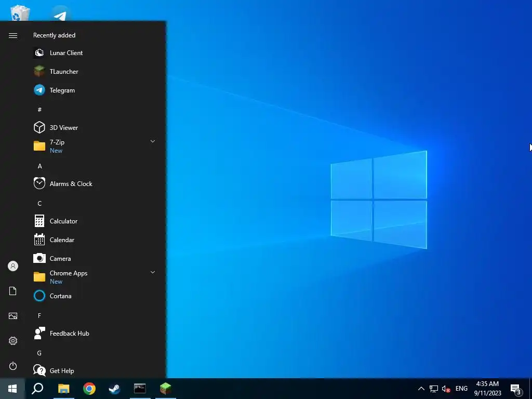Expand the 7-Zip folder chevron
The width and height of the screenshot is (532, 399).
(x=153, y=141)
